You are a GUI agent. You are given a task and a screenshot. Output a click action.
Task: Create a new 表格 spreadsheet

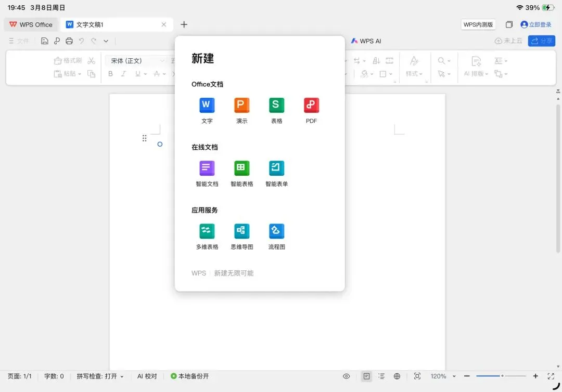point(276,111)
